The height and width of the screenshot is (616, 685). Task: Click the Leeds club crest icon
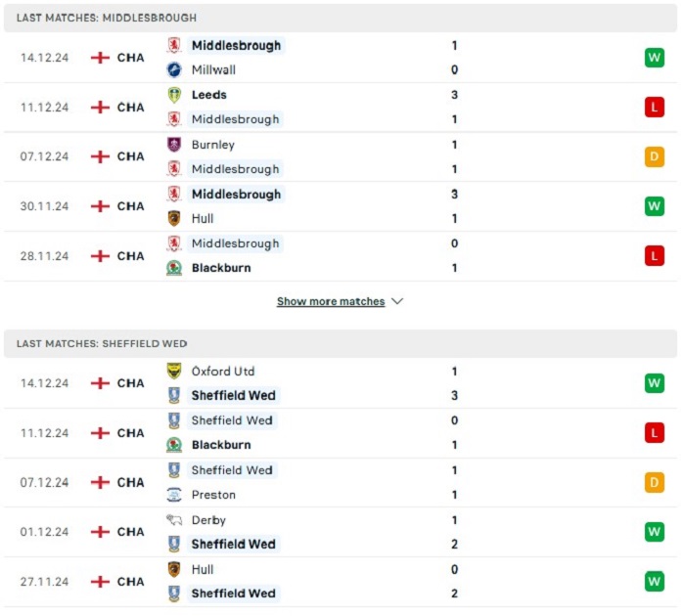click(174, 95)
